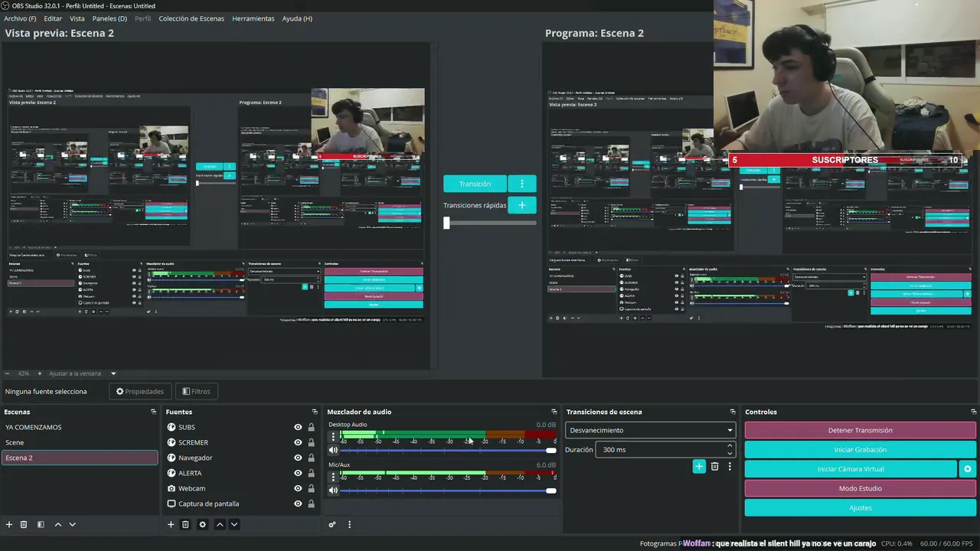Screen dimensions: 980x551
Task: Move scene down using Escenas down arrow
Action: point(73,524)
